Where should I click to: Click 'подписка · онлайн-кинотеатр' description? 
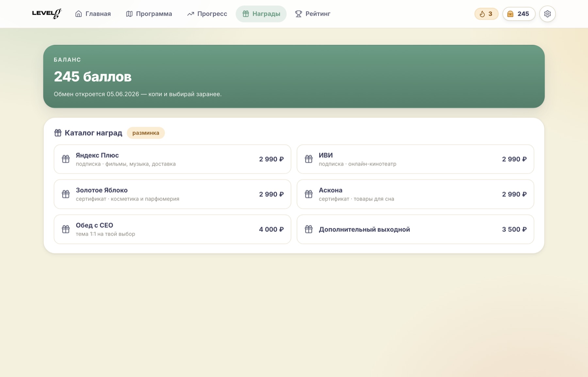357,164
